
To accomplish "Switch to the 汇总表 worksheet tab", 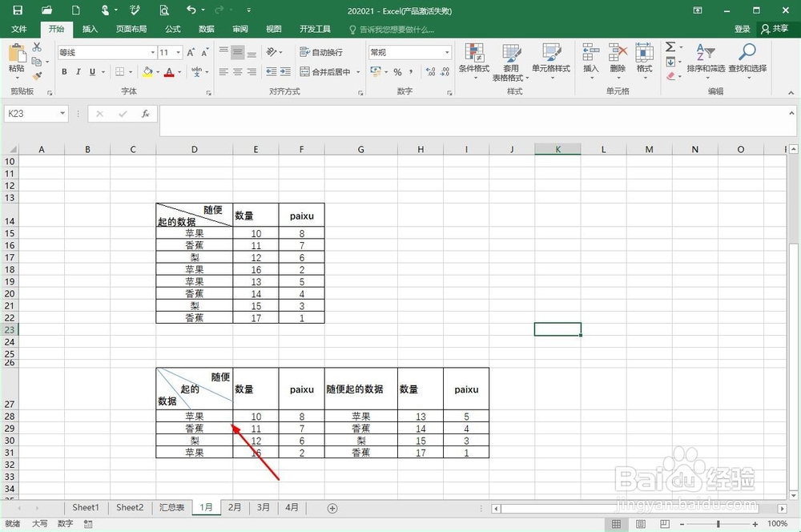I will coord(171,507).
